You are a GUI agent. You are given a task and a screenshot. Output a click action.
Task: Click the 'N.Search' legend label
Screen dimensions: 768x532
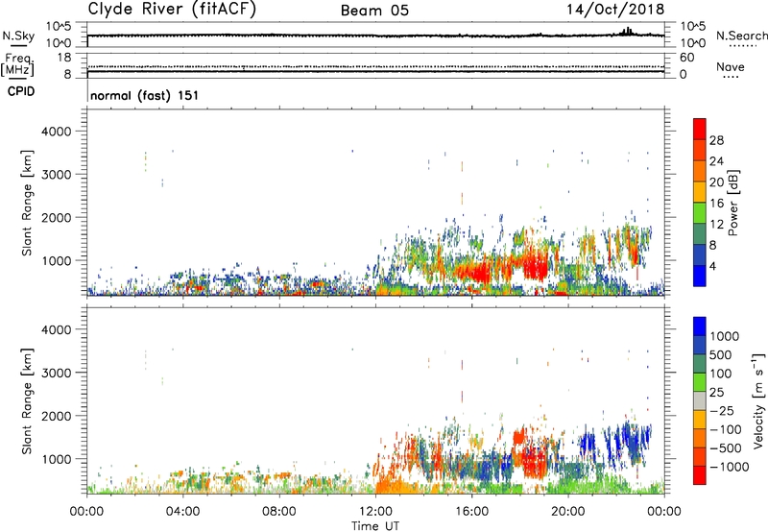pos(741,36)
